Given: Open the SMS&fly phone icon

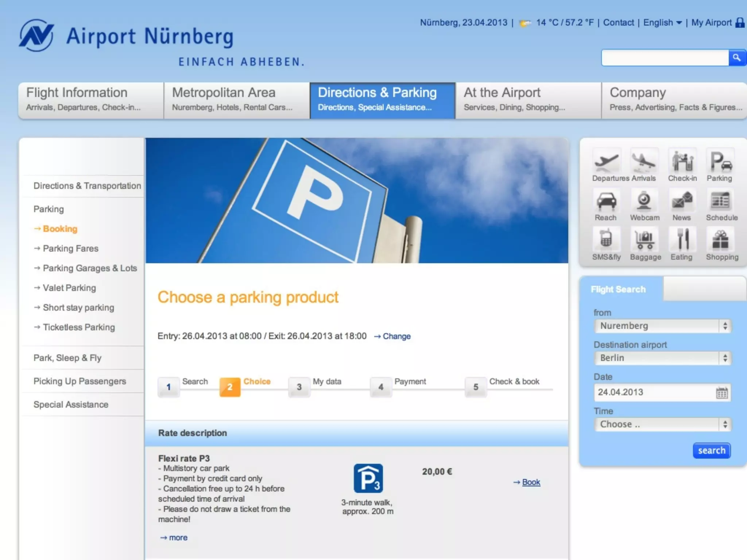Looking at the screenshot, I should click(x=606, y=240).
